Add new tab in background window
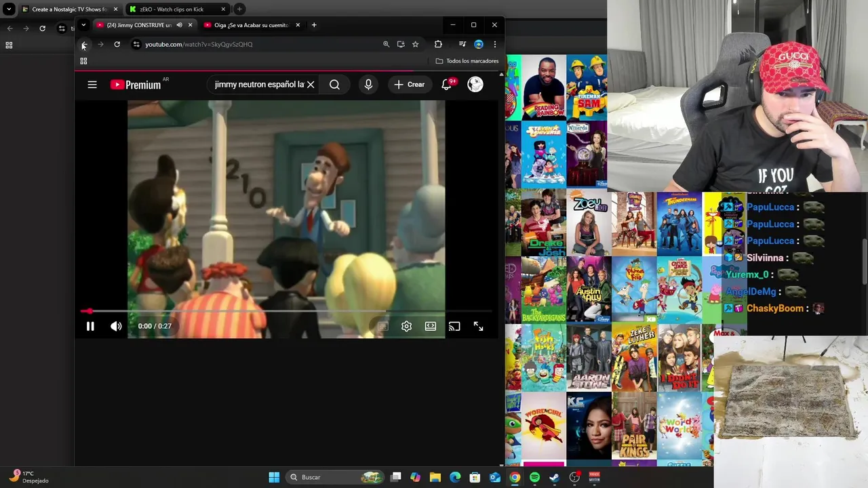The width and height of the screenshot is (868, 488). click(x=239, y=9)
